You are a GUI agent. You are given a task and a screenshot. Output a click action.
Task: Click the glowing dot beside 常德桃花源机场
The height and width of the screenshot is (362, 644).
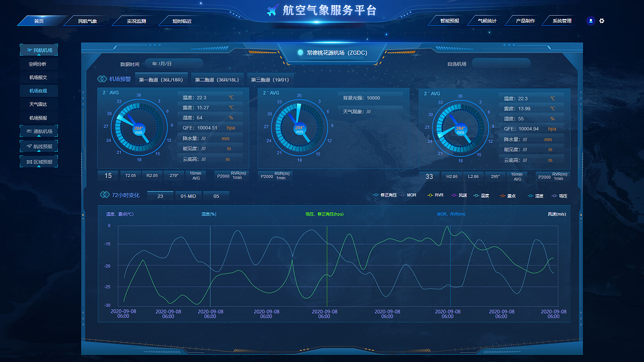pyautogui.click(x=300, y=52)
